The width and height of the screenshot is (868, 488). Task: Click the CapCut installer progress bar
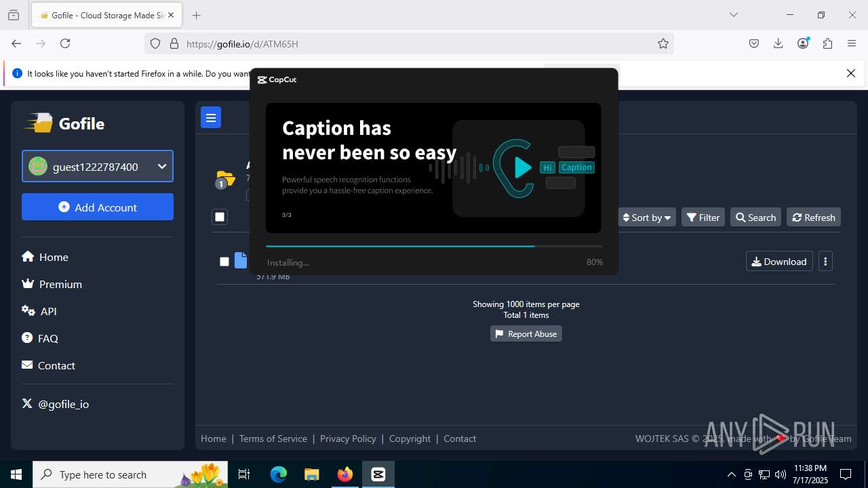pos(434,246)
